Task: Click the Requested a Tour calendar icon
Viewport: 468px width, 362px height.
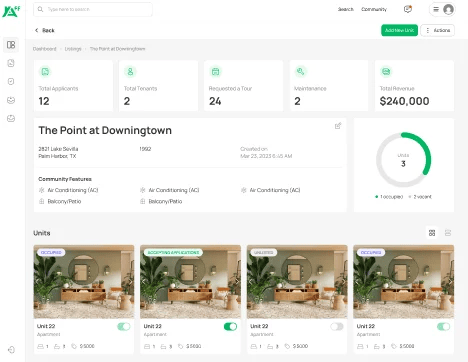Action: 215,71
